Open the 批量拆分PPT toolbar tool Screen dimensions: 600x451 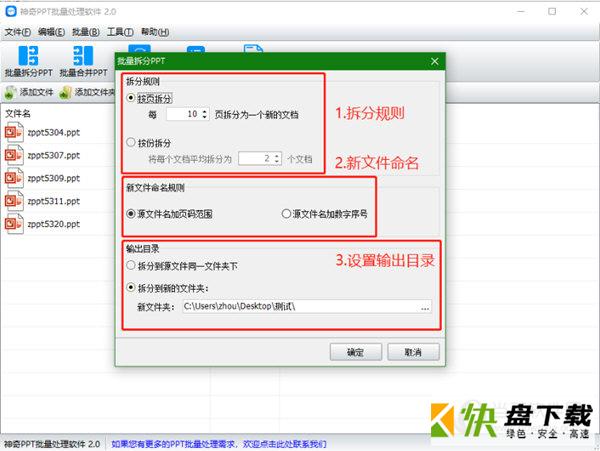[x=28, y=61]
